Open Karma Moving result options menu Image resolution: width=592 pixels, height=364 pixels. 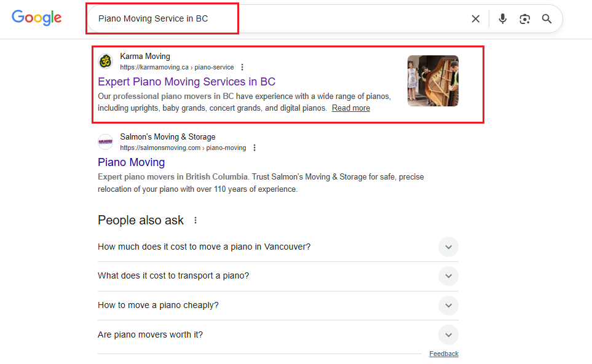242,68
